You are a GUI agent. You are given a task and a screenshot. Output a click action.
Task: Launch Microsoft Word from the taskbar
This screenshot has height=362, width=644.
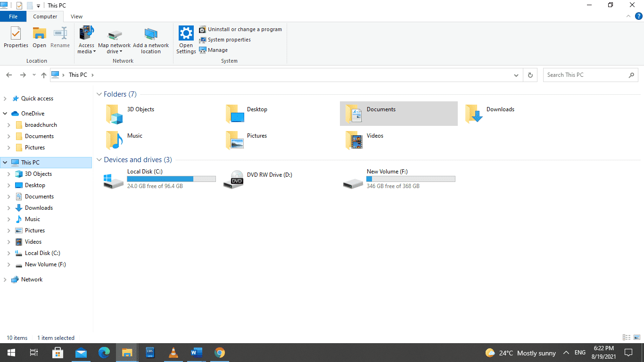[196, 353]
